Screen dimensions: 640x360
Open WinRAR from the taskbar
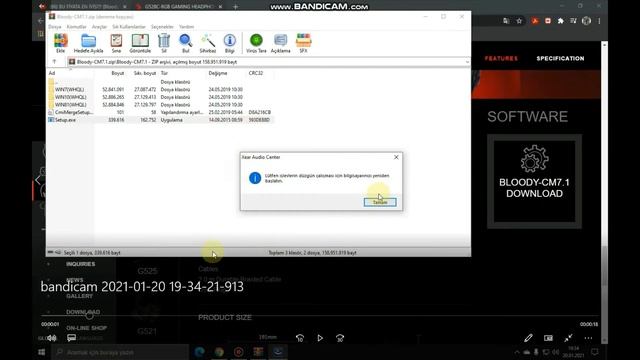[258, 352]
